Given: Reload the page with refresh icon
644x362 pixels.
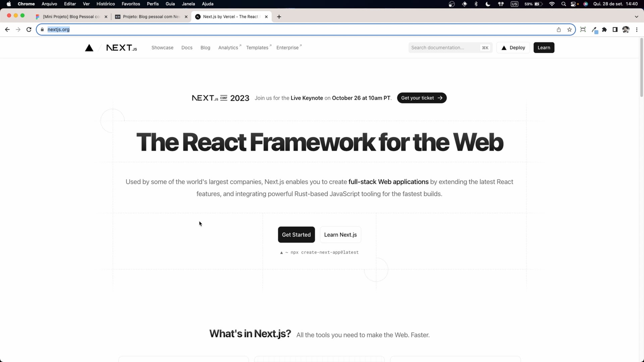Looking at the screenshot, I should click(29, 29).
